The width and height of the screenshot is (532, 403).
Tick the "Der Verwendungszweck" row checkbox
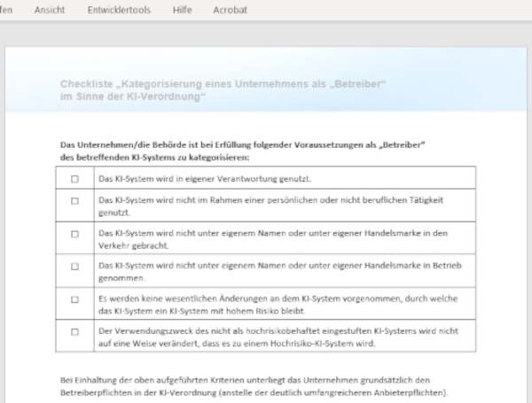tap(74, 331)
